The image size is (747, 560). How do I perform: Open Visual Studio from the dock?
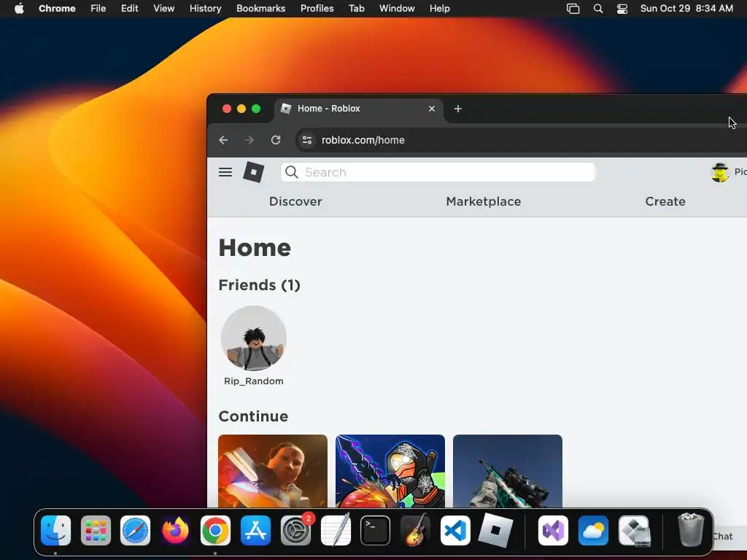[553, 530]
